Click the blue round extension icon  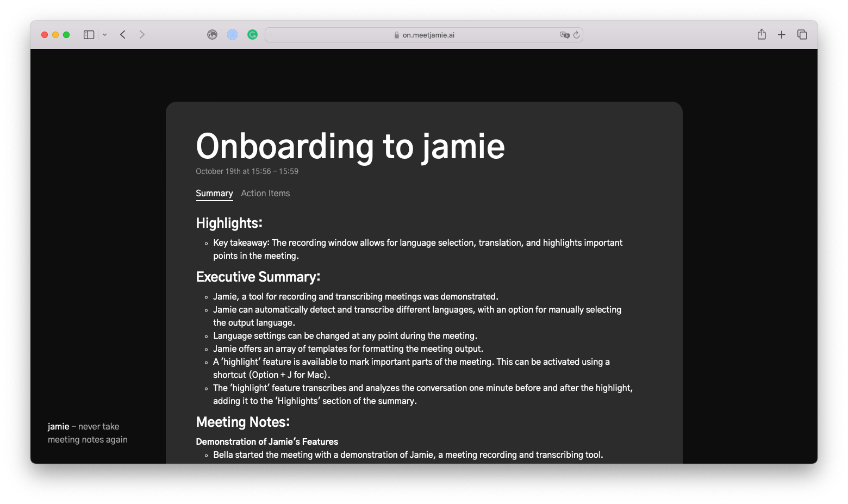(x=232, y=35)
